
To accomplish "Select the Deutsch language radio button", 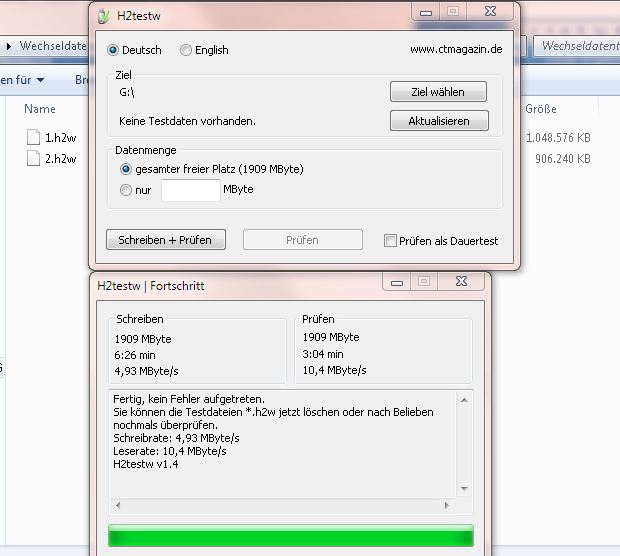I will 113,50.
